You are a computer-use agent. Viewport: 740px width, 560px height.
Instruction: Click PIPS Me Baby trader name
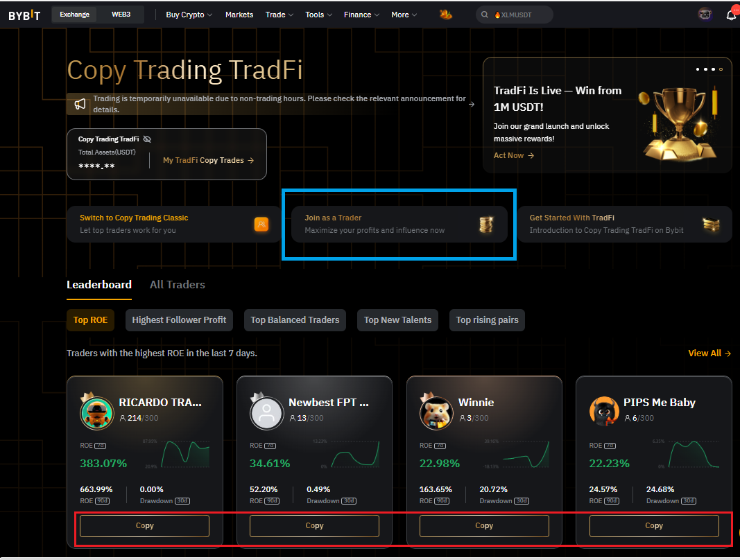click(x=660, y=403)
